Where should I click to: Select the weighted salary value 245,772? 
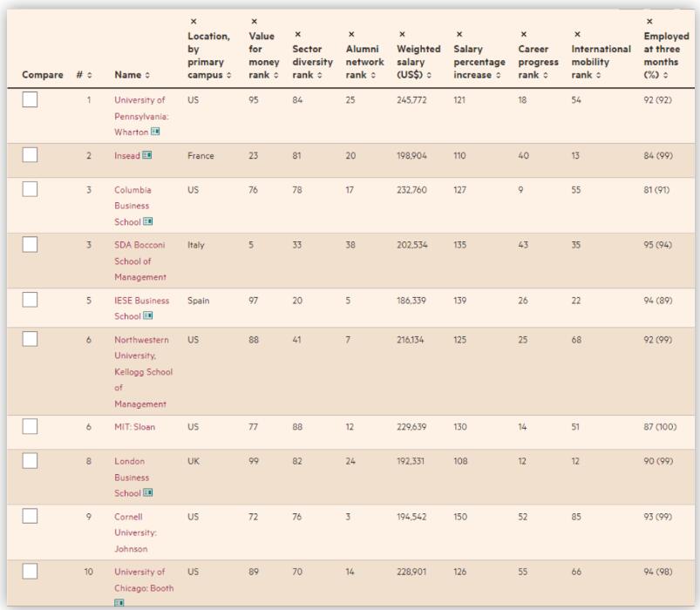pos(411,100)
